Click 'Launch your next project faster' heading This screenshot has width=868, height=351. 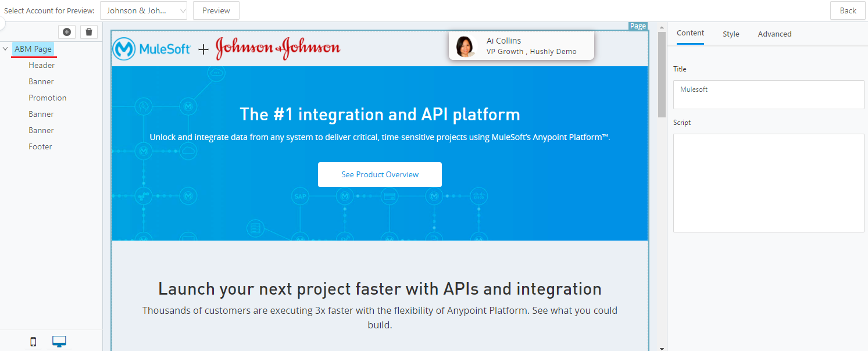[x=380, y=289]
